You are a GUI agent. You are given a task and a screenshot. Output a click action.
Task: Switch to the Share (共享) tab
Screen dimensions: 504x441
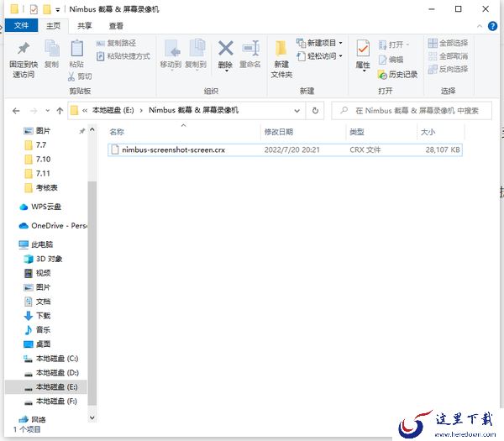click(85, 26)
